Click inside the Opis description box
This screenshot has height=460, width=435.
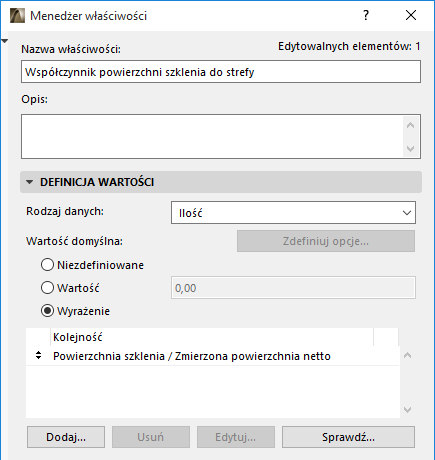pyautogui.click(x=212, y=136)
